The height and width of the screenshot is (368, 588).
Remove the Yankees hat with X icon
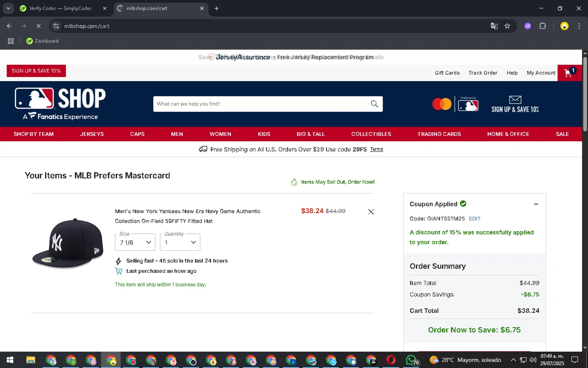(x=371, y=212)
